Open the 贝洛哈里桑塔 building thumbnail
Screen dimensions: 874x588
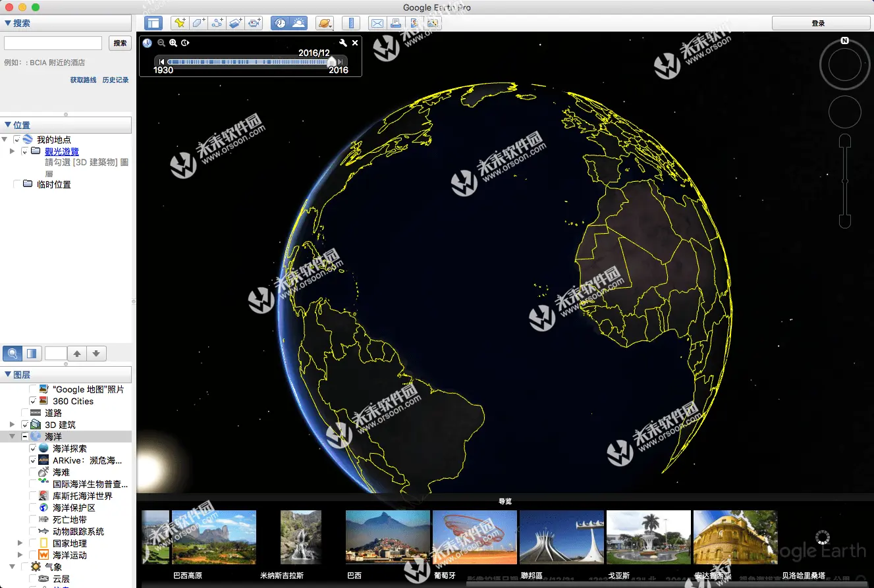pos(736,537)
